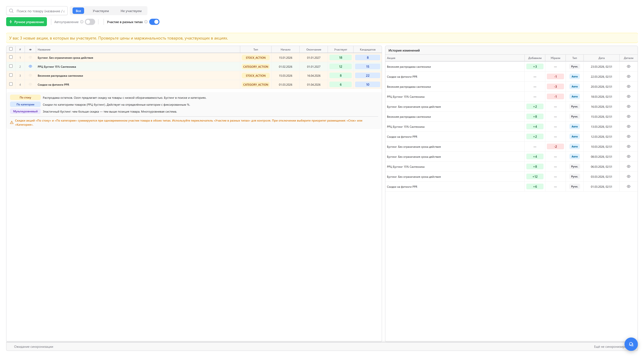Click participating count 18 for Бустинг
Screen dimensions: 644x357
click(340, 58)
